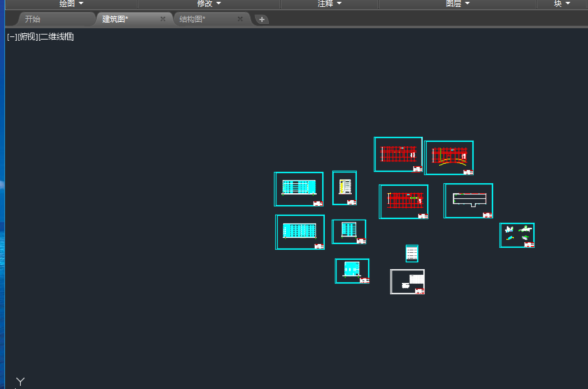Expand the 修改 ribbon panel dropdown
This screenshot has height=389, width=588.
point(209,4)
